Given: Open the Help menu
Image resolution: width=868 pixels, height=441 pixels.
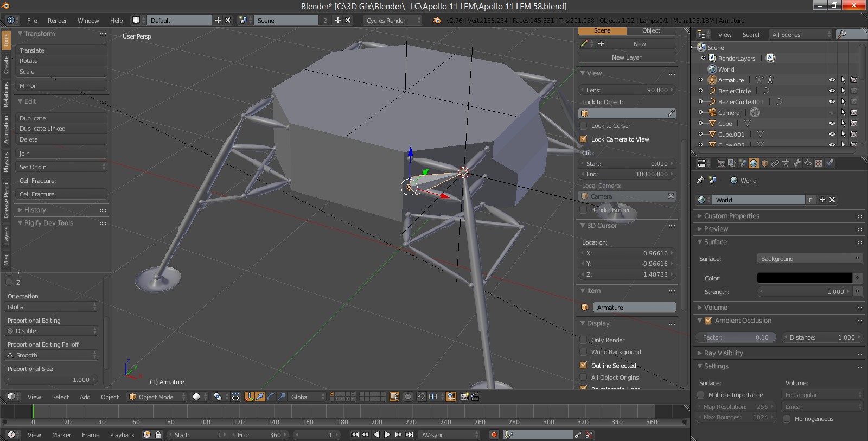Looking at the screenshot, I should [116, 21].
